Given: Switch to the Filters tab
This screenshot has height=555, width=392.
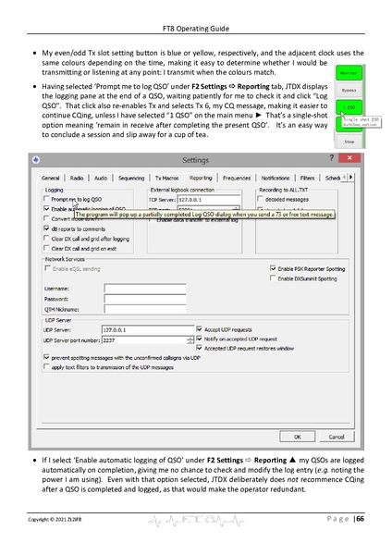Looking at the screenshot, I should [307, 178].
